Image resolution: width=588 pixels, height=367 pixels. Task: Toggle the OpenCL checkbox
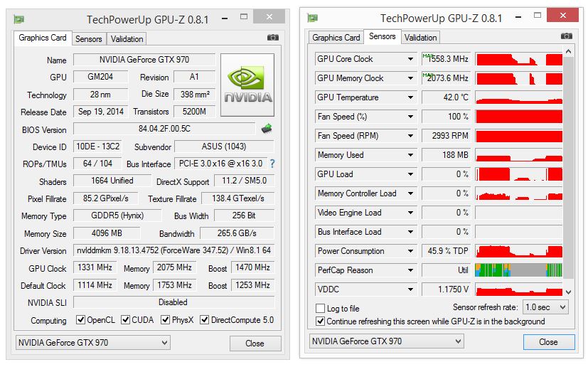pos(80,320)
